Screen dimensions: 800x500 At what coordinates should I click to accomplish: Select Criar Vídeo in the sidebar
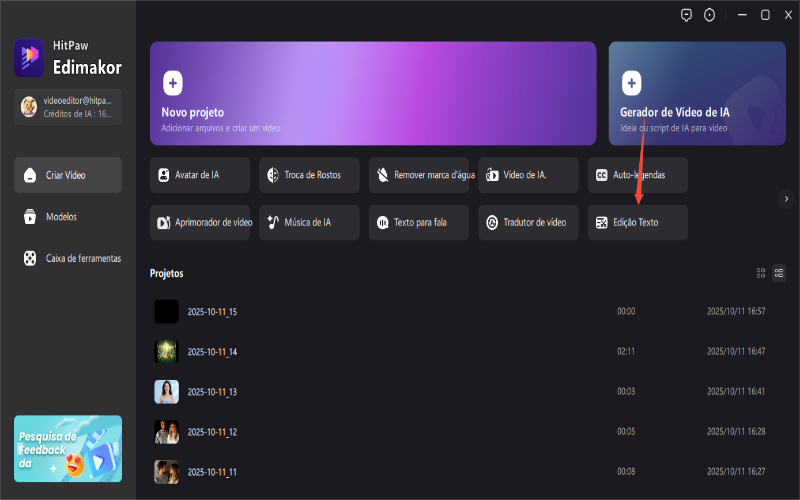pos(68,175)
